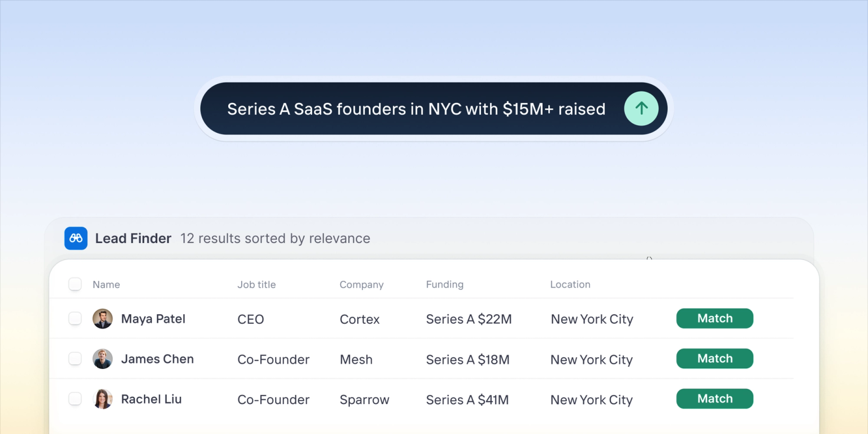This screenshot has width=868, height=434.
Task: Check the box for Maya Patel
Action: click(x=75, y=319)
